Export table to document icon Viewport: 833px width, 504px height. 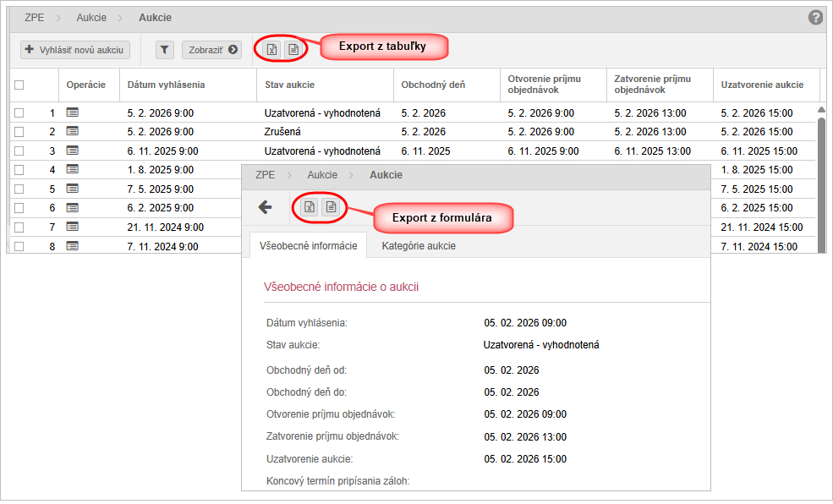[293, 50]
